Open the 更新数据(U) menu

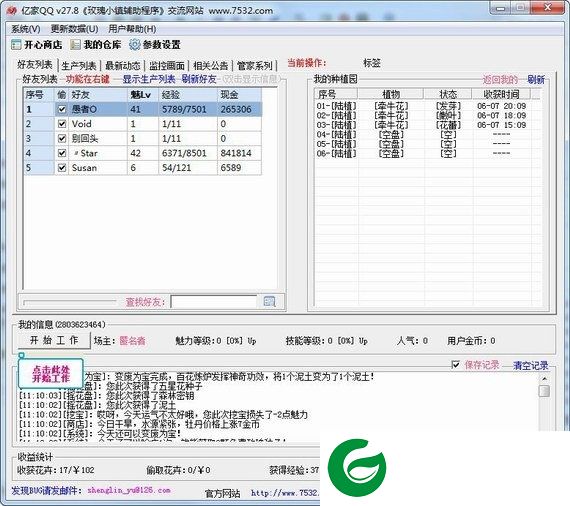coord(75,29)
